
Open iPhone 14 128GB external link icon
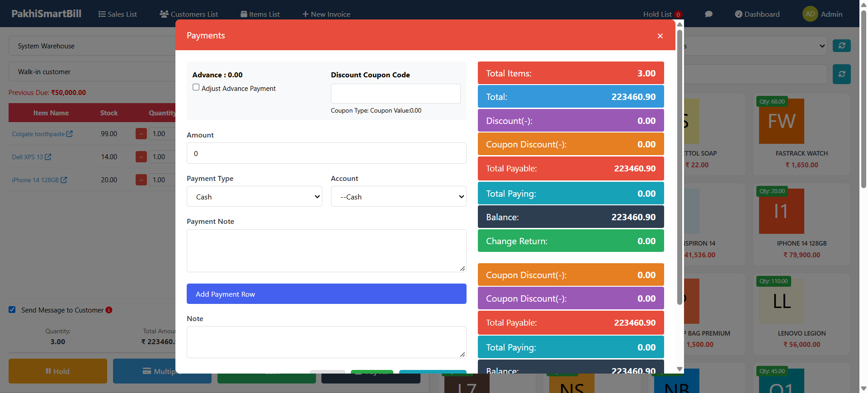[x=64, y=180]
